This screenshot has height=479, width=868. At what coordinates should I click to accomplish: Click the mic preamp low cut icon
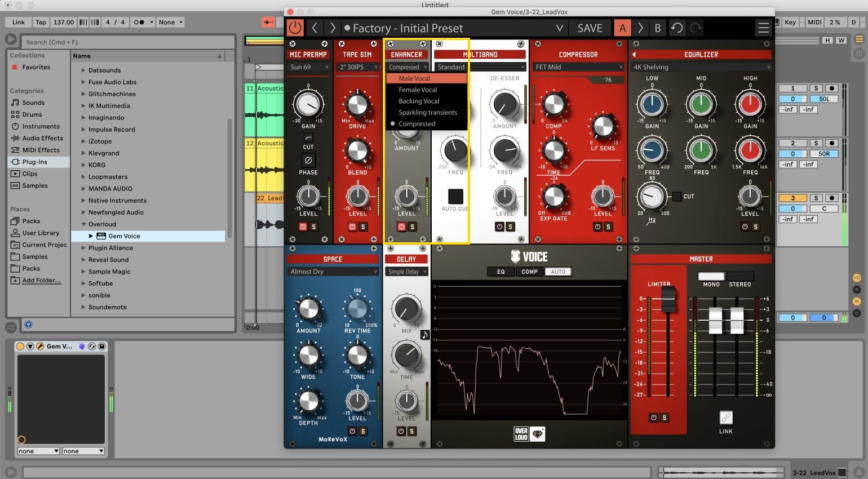[308, 138]
